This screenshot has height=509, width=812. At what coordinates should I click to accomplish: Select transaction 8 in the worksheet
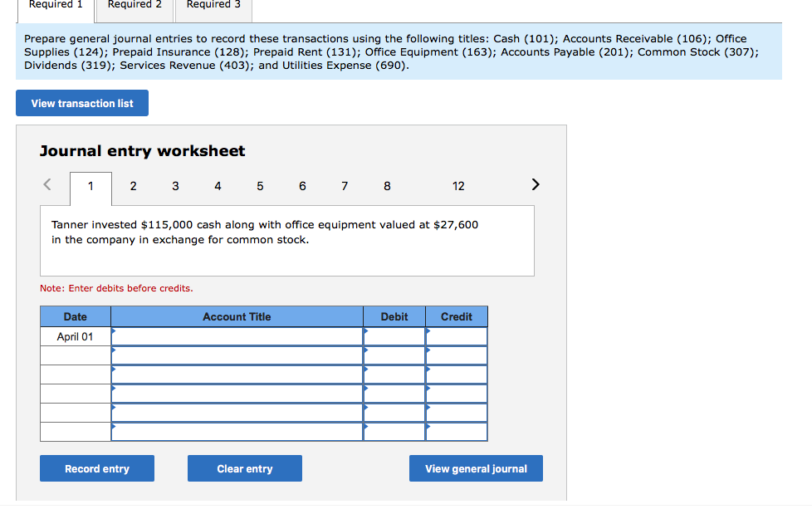387,186
